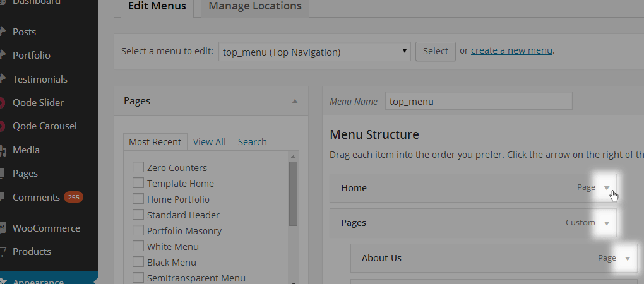This screenshot has height=284, width=644.
Task: Tick the Semitransparent Menu checkbox
Action: (x=138, y=278)
